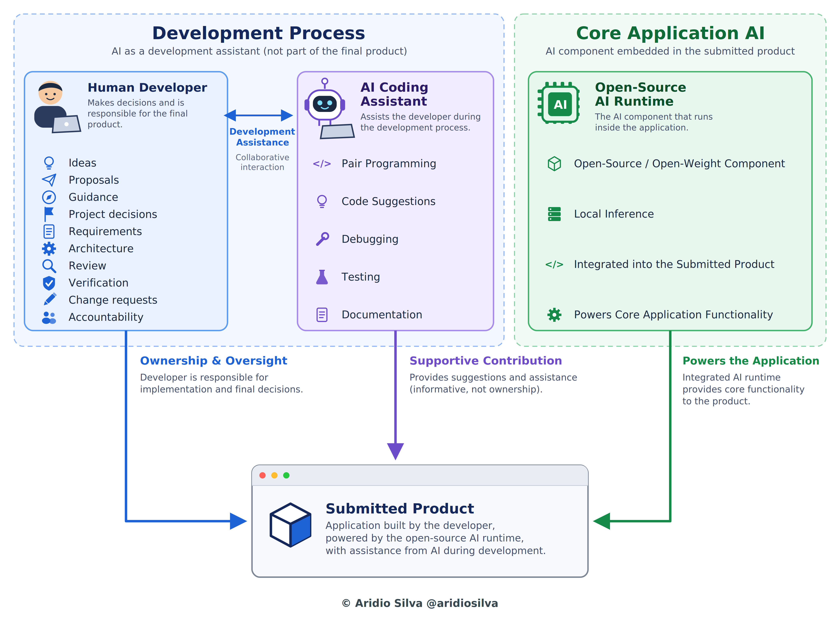Click the people icon beside Accountability
Screen dimensions: 840x626
pyautogui.click(x=49, y=318)
